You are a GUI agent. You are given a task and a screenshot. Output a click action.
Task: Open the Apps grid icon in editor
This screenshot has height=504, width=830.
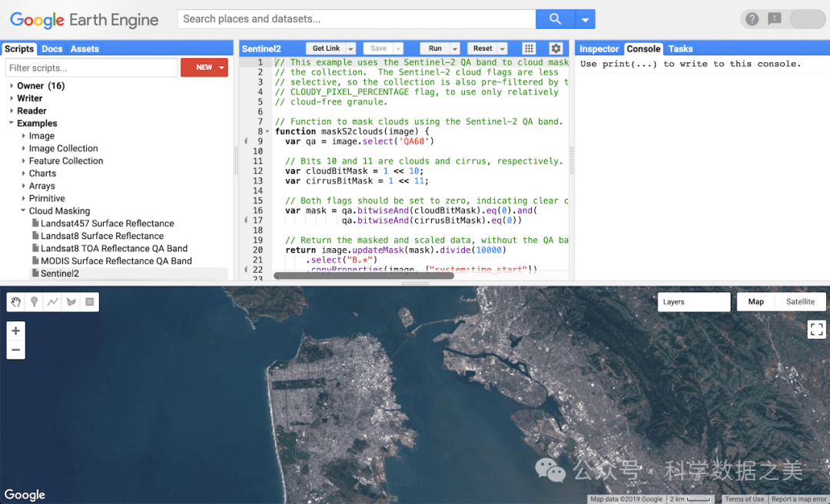pos(529,48)
